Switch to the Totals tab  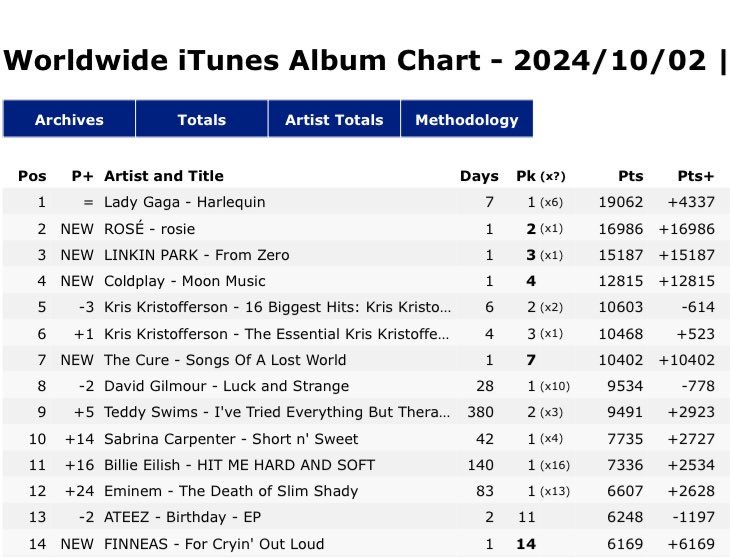tap(202, 120)
